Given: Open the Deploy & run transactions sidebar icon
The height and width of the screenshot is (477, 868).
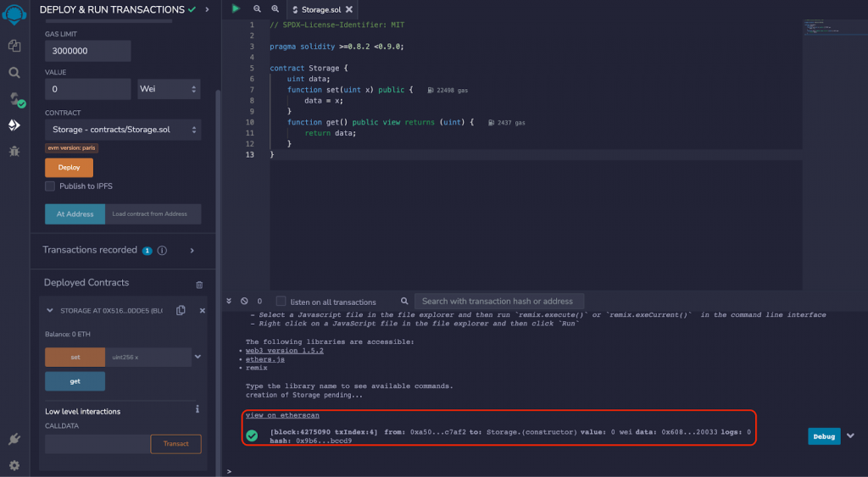Looking at the screenshot, I should click(14, 125).
